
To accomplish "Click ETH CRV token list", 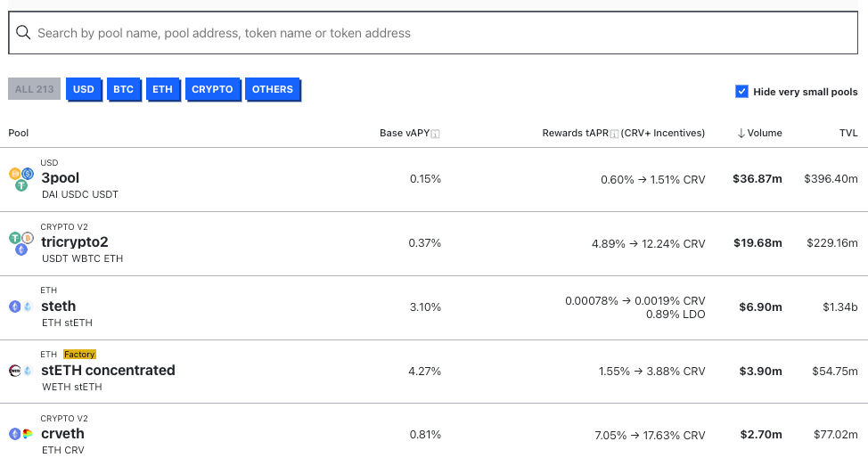I will (x=63, y=451).
